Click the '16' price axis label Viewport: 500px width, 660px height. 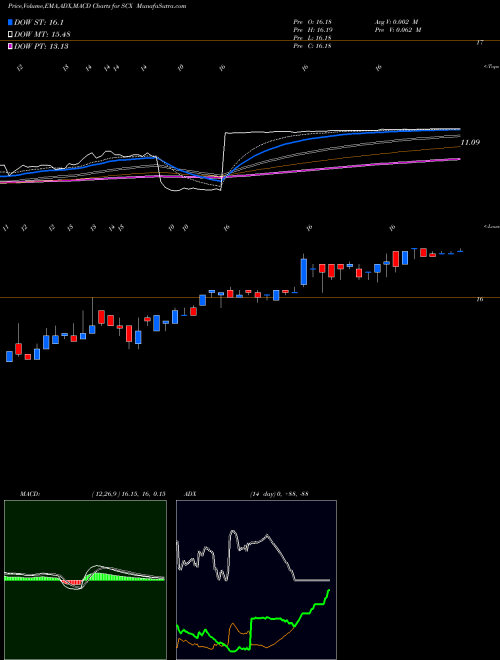pyautogui.click(x=480, y=300)
